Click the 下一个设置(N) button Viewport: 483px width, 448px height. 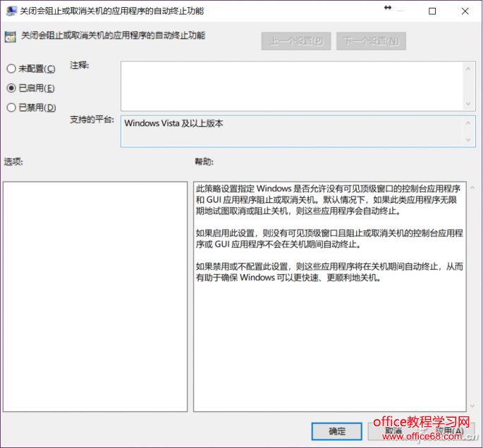(x=371, y=41)
